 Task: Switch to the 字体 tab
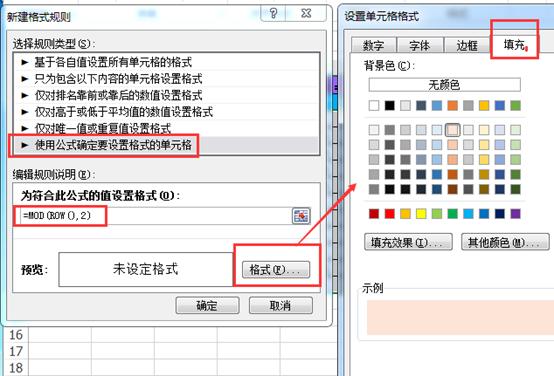(x=420, y=45)
